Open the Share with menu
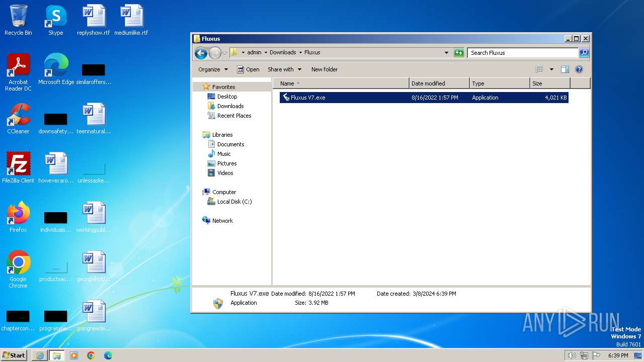 click(284, 69)
